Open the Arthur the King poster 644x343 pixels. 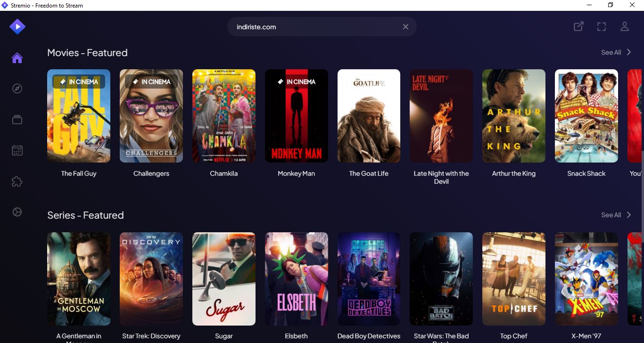coord(514,116)
